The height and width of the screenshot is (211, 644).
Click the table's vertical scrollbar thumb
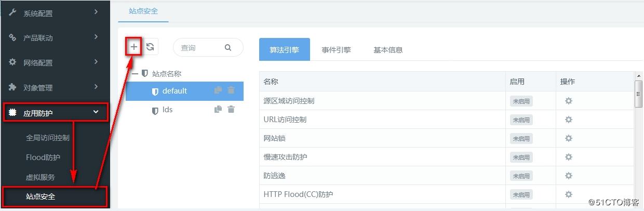pos(639,94)
